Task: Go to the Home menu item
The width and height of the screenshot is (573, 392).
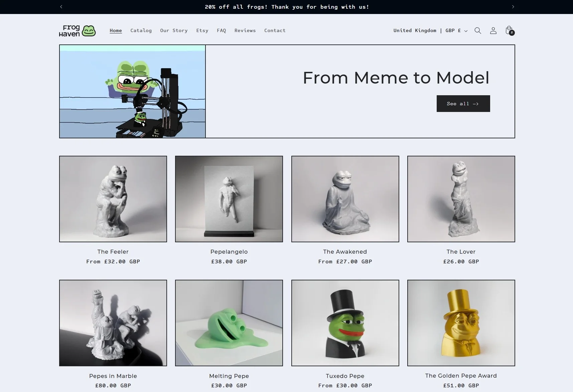Action: pos(116,30)
